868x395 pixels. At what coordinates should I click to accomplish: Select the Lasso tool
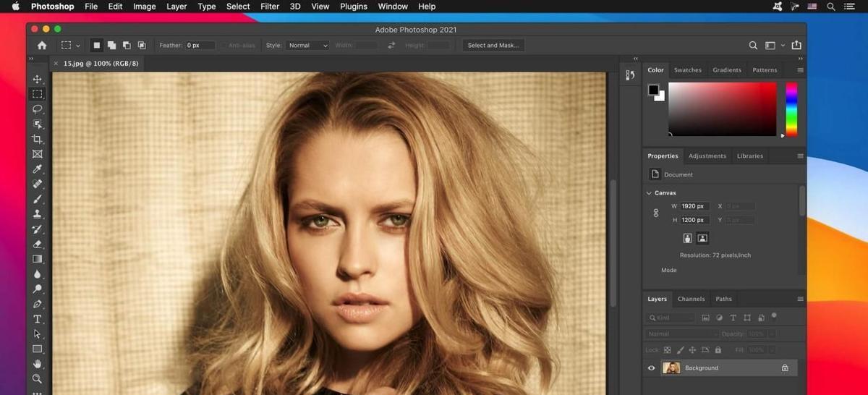click(38, 109)
